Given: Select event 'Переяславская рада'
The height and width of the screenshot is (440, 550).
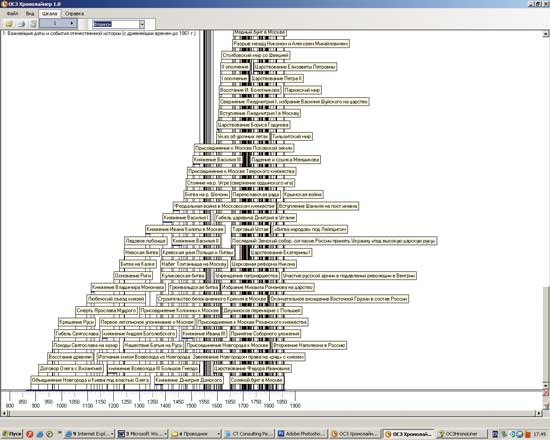Looking at the screenshot, I should click(x=256, y=194).
